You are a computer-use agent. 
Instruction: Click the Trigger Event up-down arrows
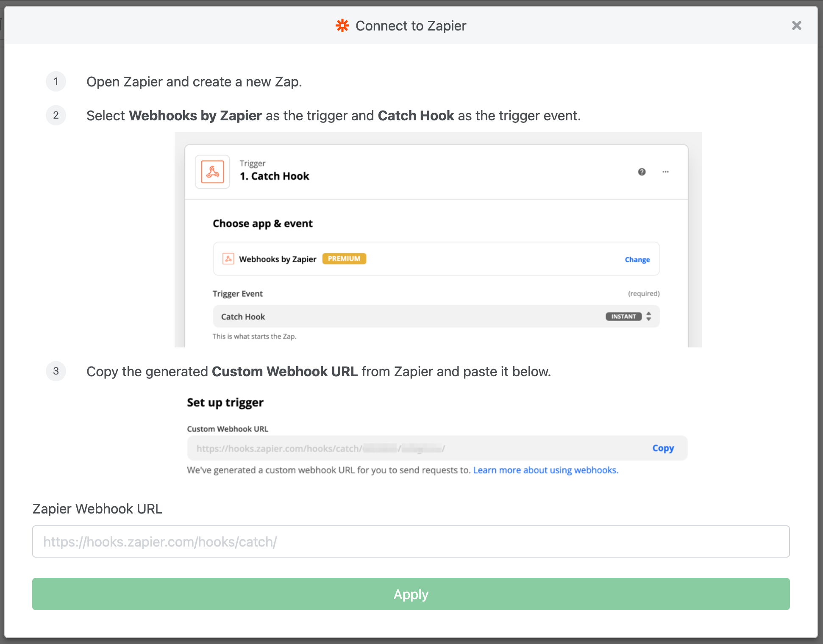pyautogui.click(x=648, y=316)
